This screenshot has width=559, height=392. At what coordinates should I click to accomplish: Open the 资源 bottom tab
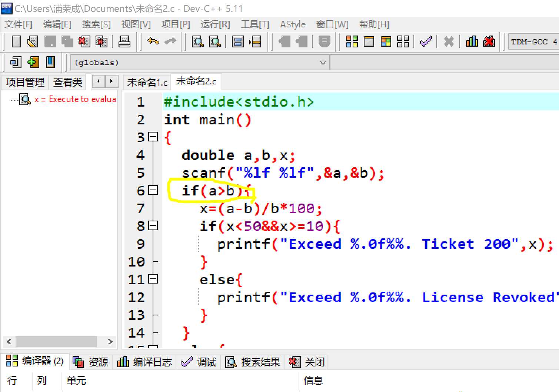(91, 362)
